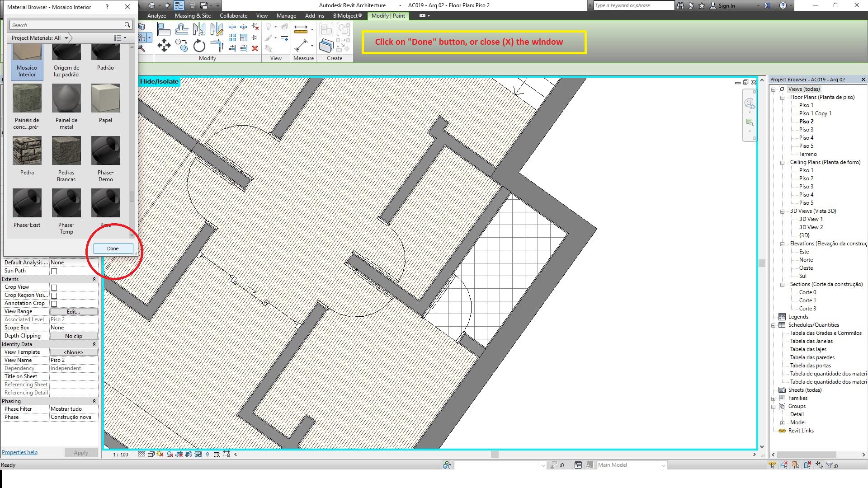868x488 pixels.
Task: Check the Crop View checkbox
Action: click(54, 287)
